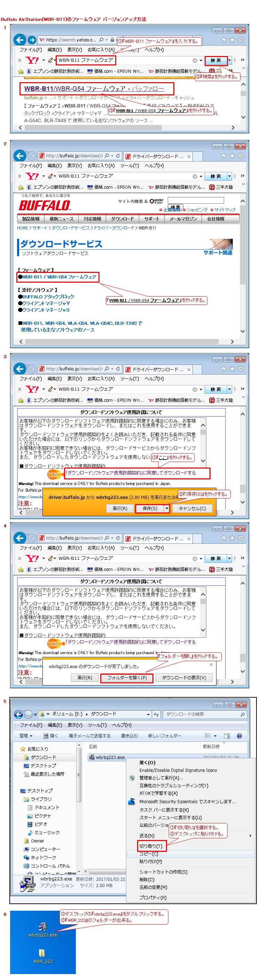Open the 三手大陸 favorite in the ダウンロードサービス window
The image size is (261, 980).
click(221, 188)
